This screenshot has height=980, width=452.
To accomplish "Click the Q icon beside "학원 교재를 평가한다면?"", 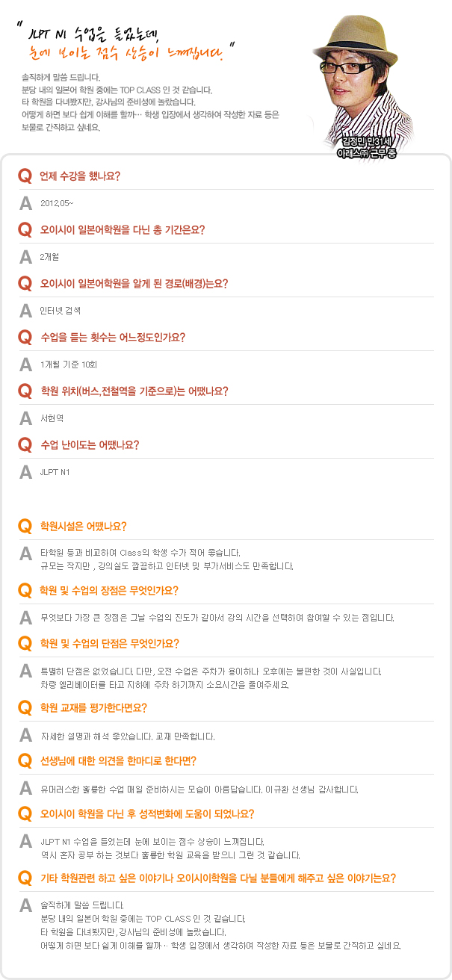I will [x=25, y=707].
